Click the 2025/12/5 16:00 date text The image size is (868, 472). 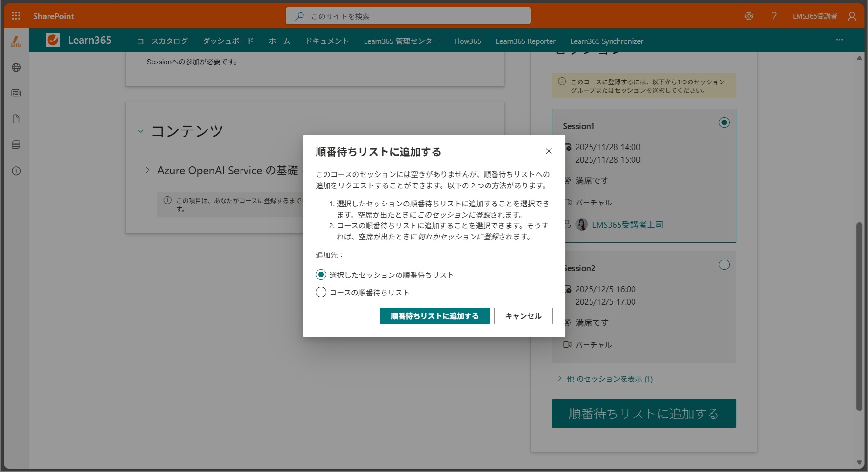click(605, 289)
